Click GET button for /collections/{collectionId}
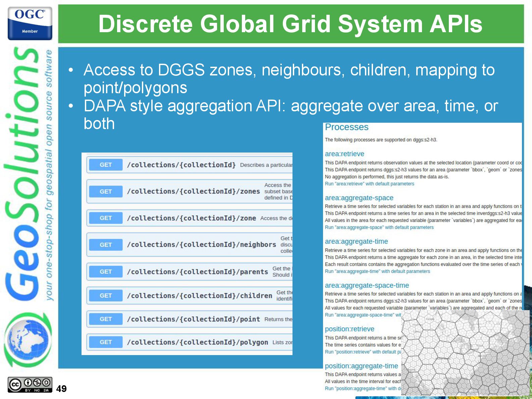This screenshot has width=532, height=399. click(x=106, y=165)
